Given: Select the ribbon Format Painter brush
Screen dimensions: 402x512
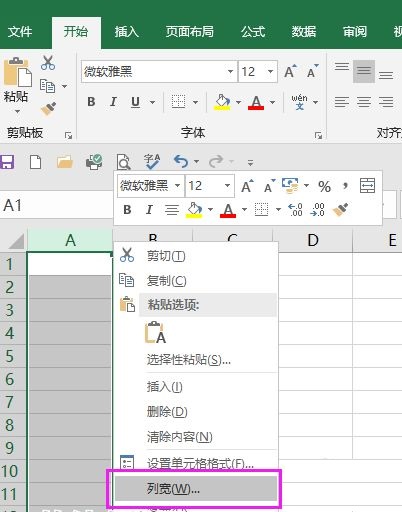Looking at the screenshot, I should [48, 109].
